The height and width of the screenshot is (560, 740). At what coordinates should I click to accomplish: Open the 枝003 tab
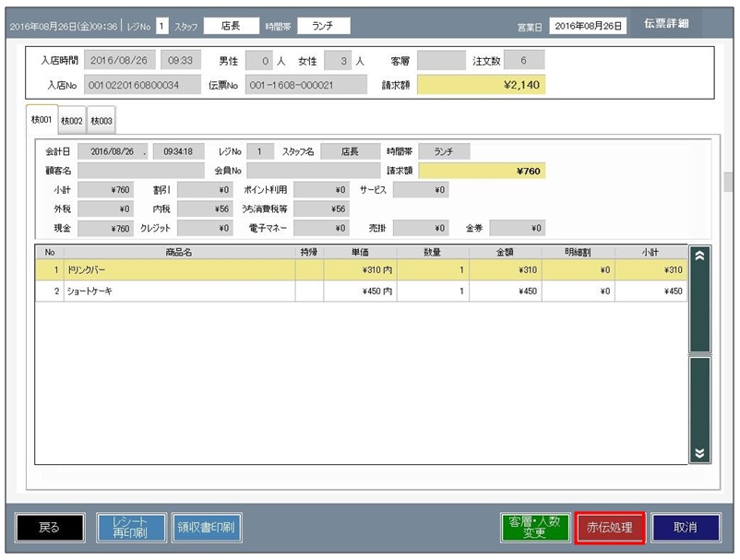(101, 121)
